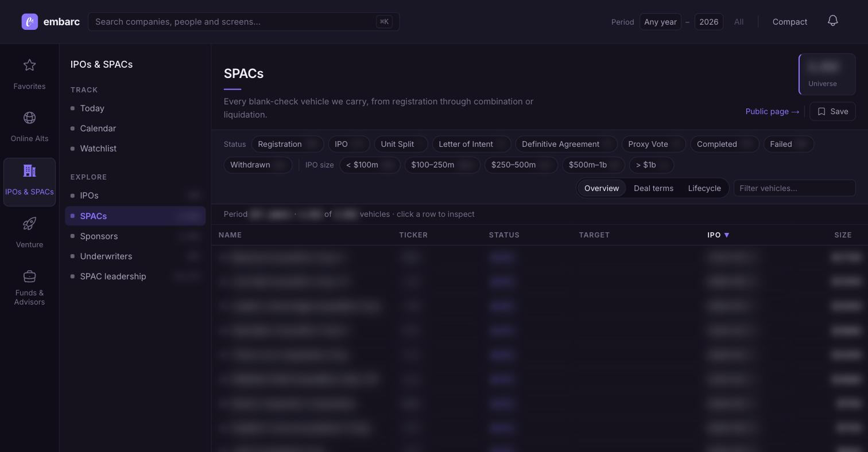Viewport: 868px width, 452px height.
Task: Open Calendar in the sidebar
Action: click(x=135, y=128)
